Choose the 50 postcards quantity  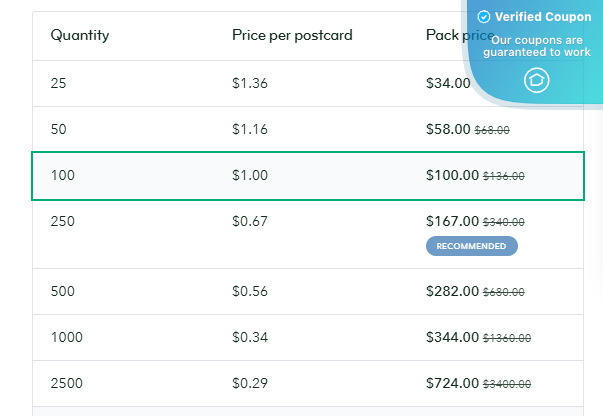point(58,129)
